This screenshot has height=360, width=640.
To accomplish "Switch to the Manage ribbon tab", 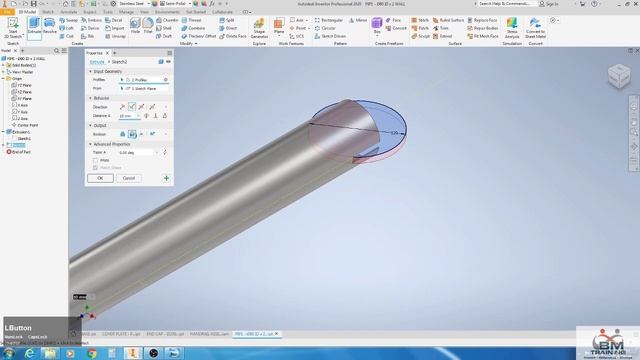I will coord(126,12).
